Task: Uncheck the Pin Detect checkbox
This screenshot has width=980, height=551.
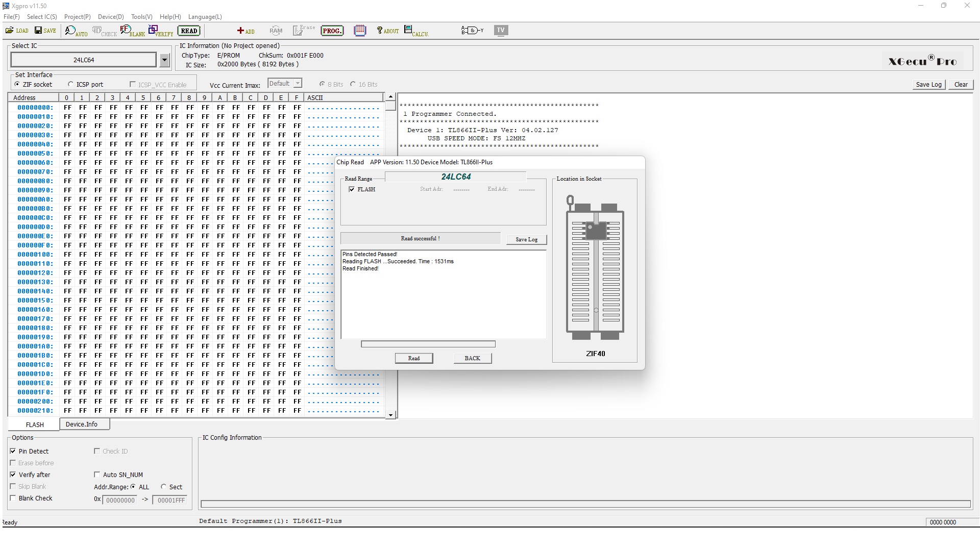Action: (x=13, y=452)
